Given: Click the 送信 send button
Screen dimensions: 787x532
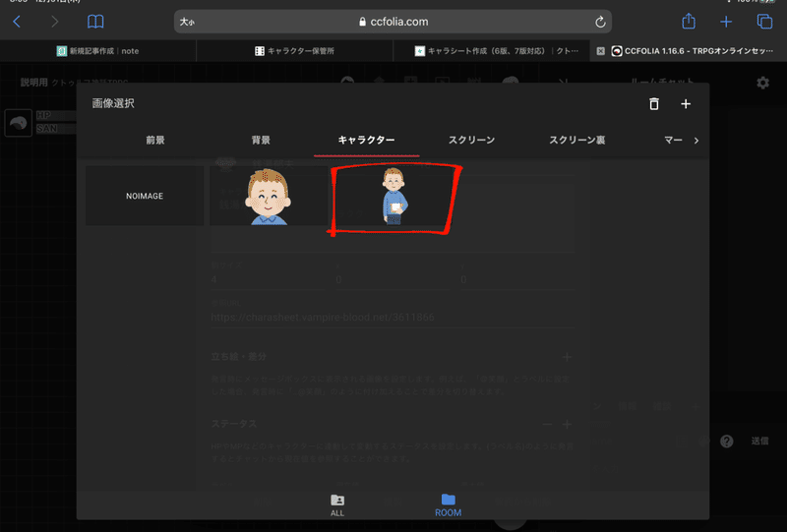Looking at the screenshot, I should 759,441.
